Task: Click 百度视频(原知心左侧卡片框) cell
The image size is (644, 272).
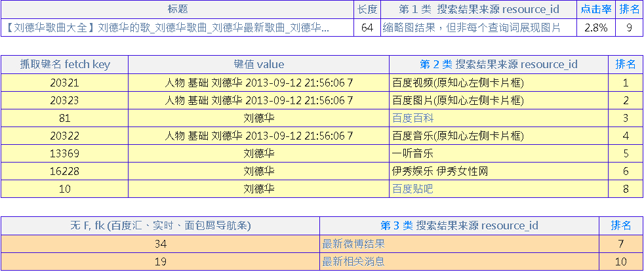Action: [498, 83]
